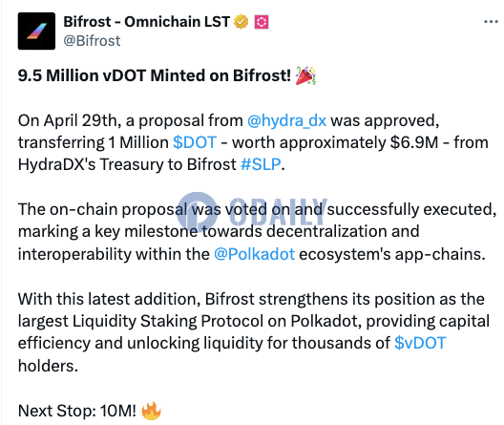The height and width of the screenshot is (425, 504).
Task: Click the gold verified badge
Action: pos(241,22)
